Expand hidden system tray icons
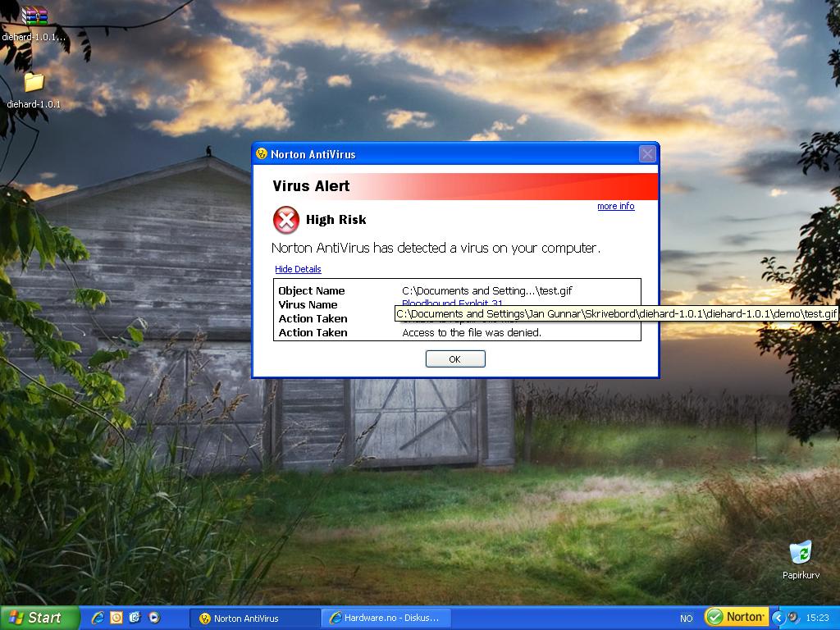This screenshot has height=630, width=840. [778, 618]
